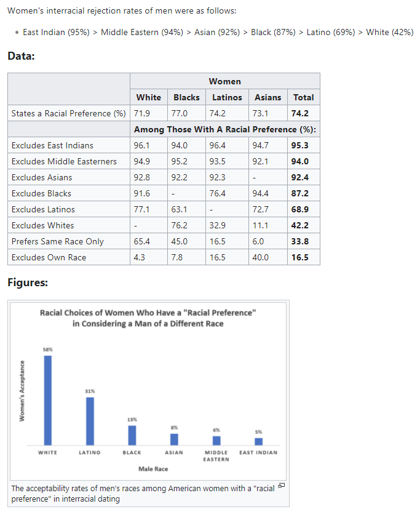Click the 'Blacks' column header
Image resolution: width=420 pixels, height=509 pixels.
click(x=186, y=97)
